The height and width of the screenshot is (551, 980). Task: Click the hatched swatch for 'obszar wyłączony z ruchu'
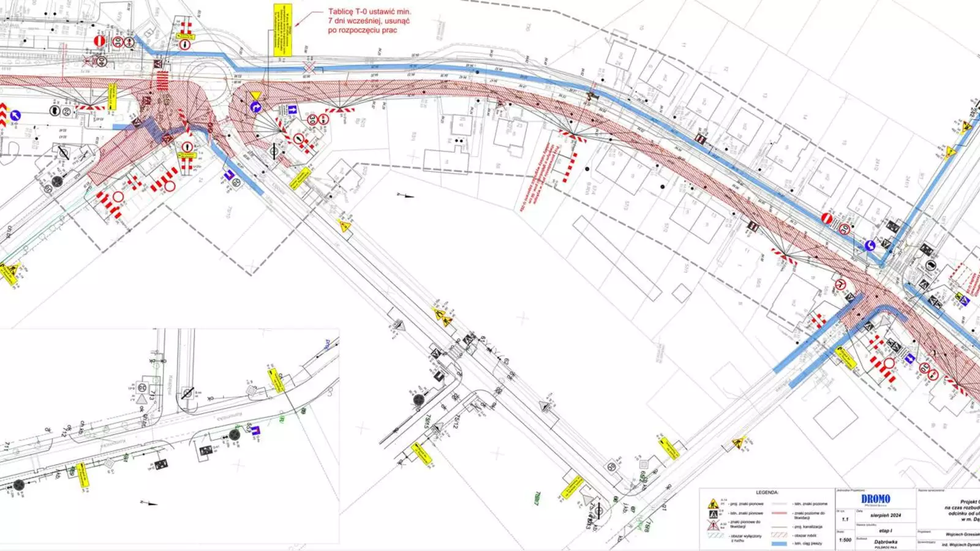(x=716, y=536)
